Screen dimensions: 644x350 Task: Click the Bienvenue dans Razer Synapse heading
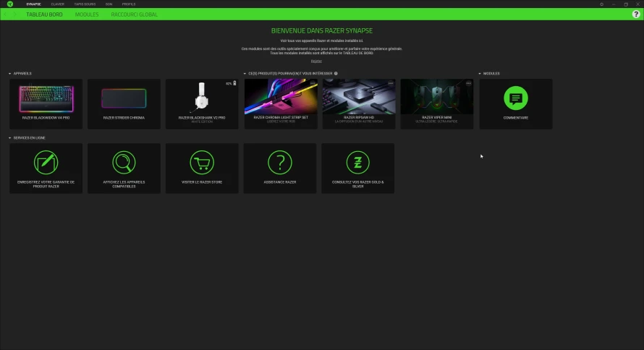coord(322,31)
